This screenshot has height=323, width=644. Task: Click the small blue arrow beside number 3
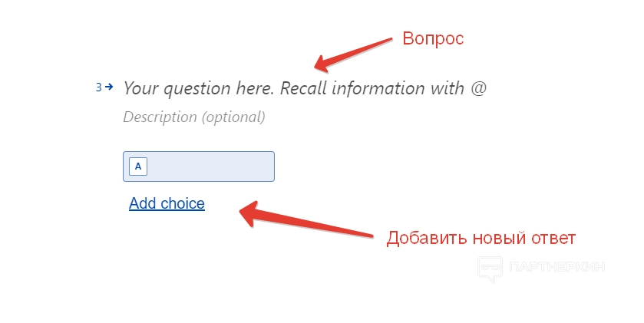click(109, 87)
